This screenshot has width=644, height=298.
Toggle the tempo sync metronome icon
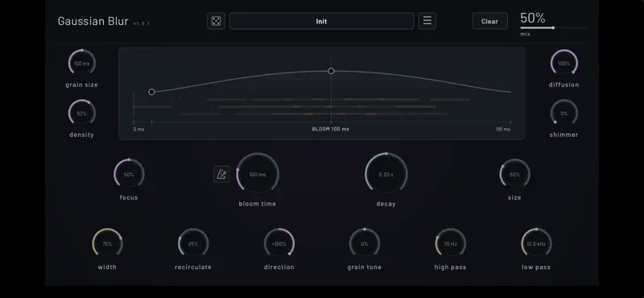222,174
